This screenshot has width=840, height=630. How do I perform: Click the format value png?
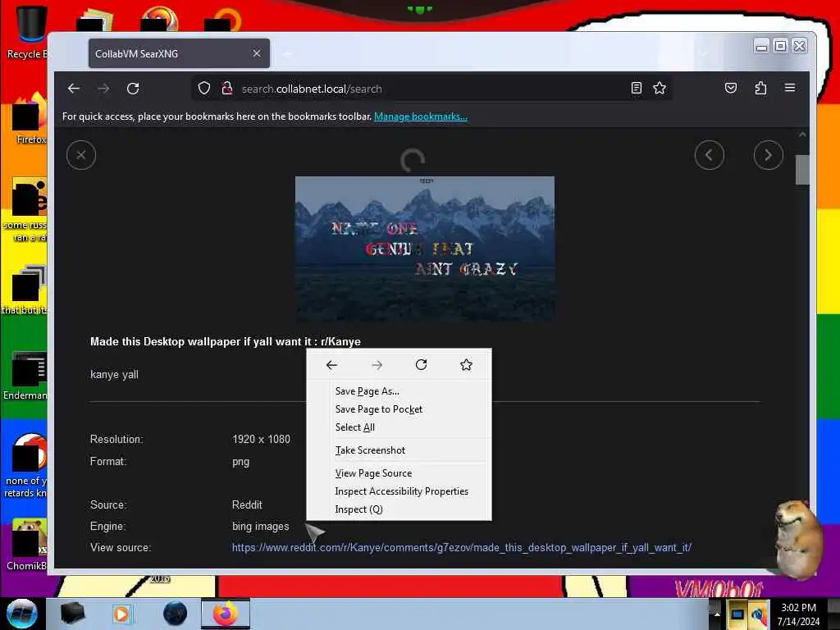tap(240, 462)
